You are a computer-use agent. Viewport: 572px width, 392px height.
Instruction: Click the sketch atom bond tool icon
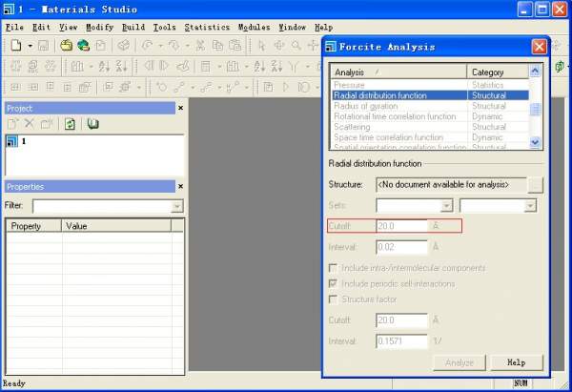(179, 87)
